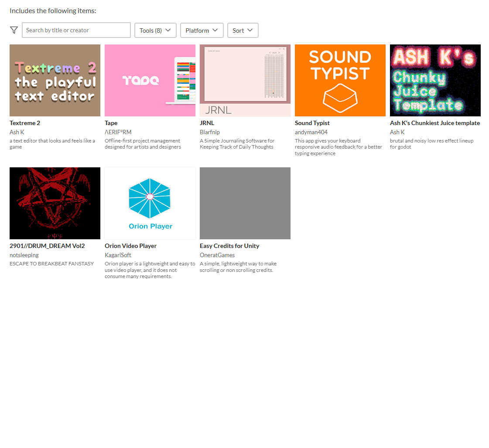Open KagariSoft's creator profile
This screenshot has width=489, height=448.
pos(118,255)
